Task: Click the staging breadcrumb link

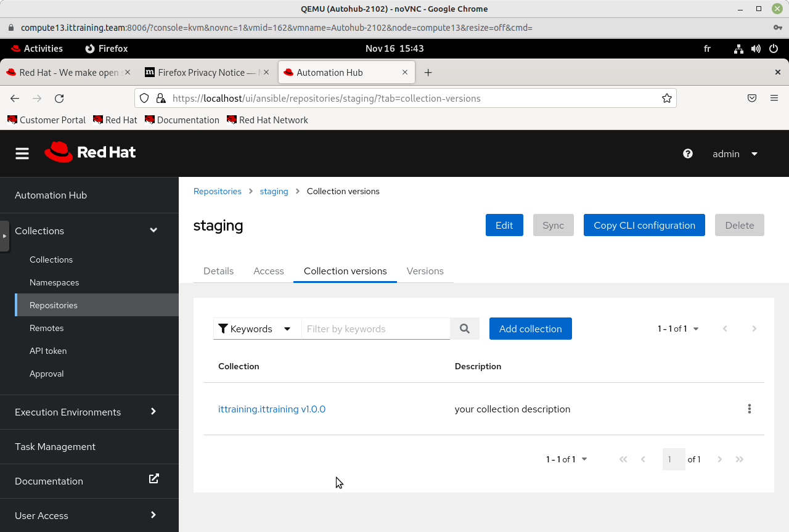Action: tap(274, 191)
